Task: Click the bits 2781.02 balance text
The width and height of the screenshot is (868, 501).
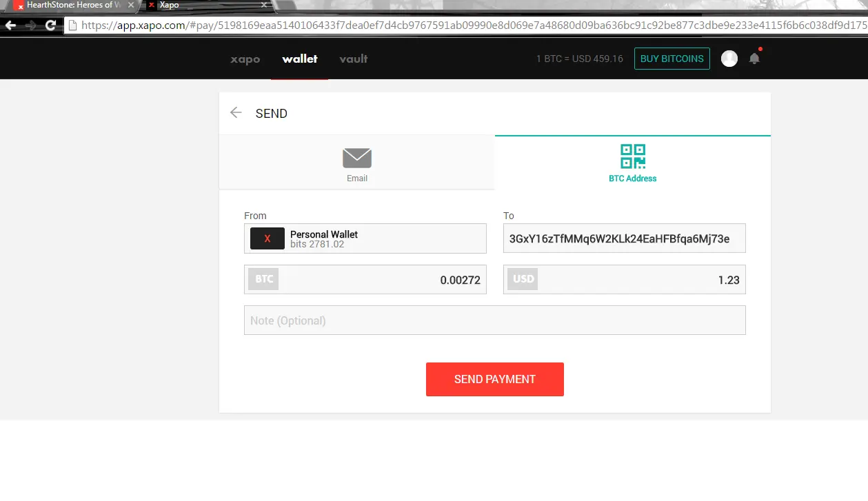Action: pyautogui.click(x=317, y=245)
